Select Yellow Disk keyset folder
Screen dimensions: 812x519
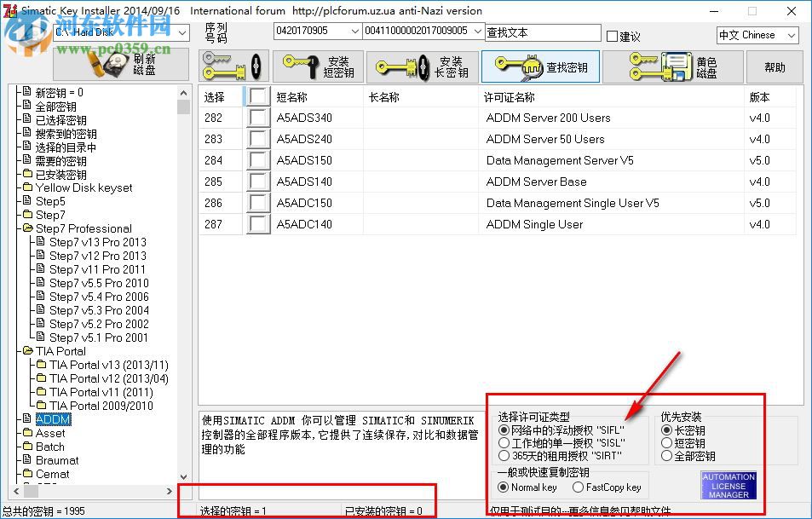[84, 187]
